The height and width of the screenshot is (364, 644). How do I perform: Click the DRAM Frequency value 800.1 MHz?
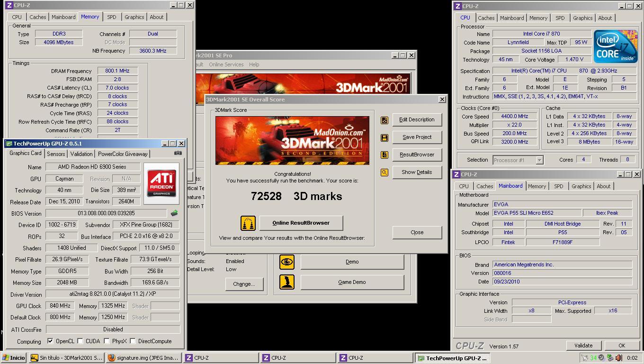(117, 71)
